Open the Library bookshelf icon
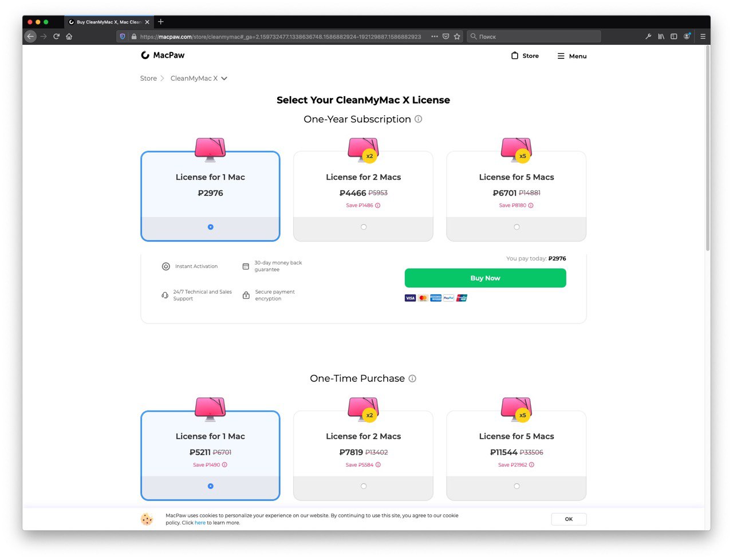733x560 pixels. 661,37
